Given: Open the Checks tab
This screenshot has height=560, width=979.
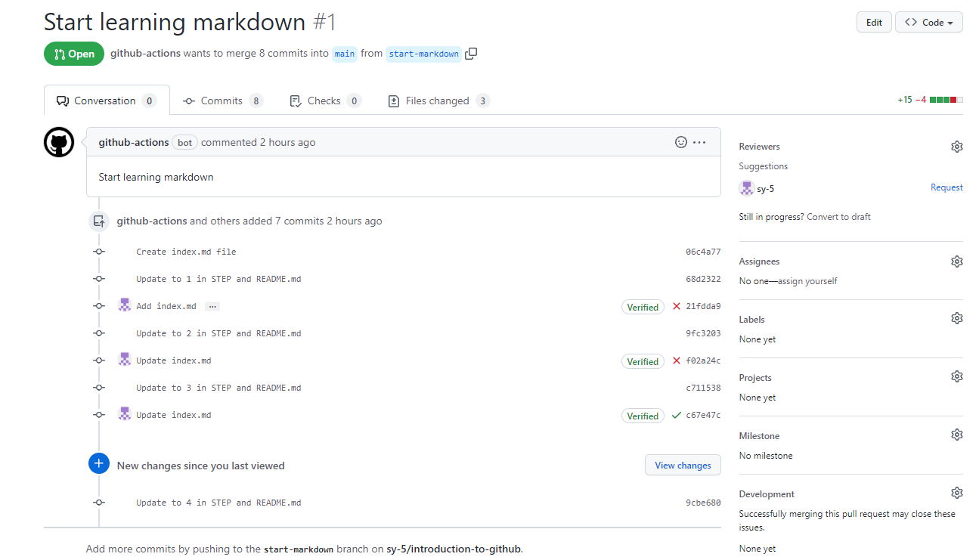Looking at the screenshot, I should (x=324, y=101).
